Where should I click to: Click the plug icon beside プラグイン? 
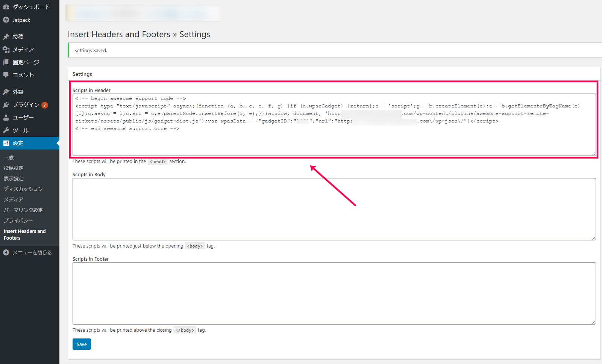[x=6, y=105]
